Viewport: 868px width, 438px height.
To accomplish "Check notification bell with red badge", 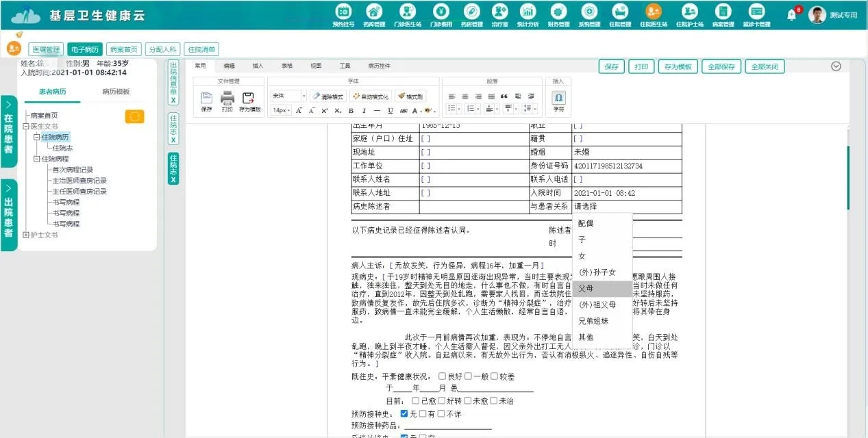I will tap(793, 14).
